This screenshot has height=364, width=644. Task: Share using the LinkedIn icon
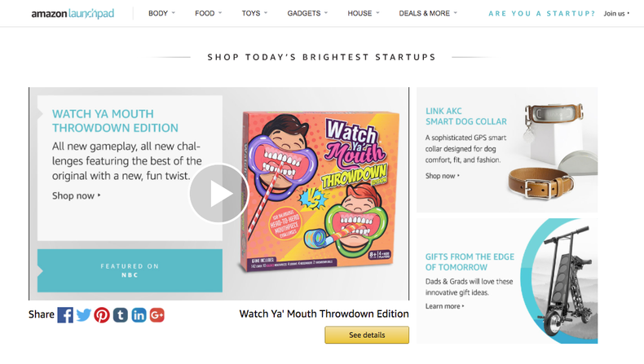139,315
